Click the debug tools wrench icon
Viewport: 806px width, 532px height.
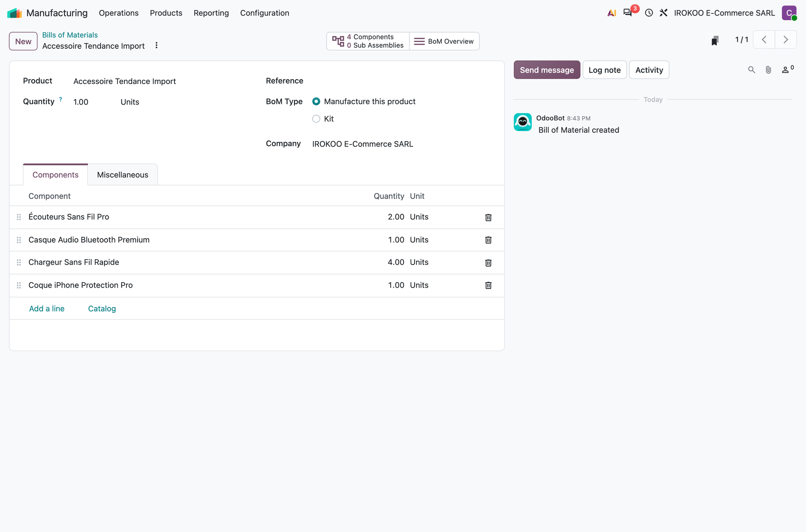[x=664, y=13]
